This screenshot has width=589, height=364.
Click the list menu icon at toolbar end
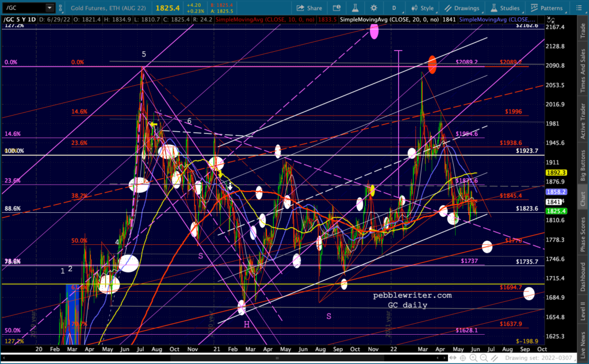coord(579,8)
